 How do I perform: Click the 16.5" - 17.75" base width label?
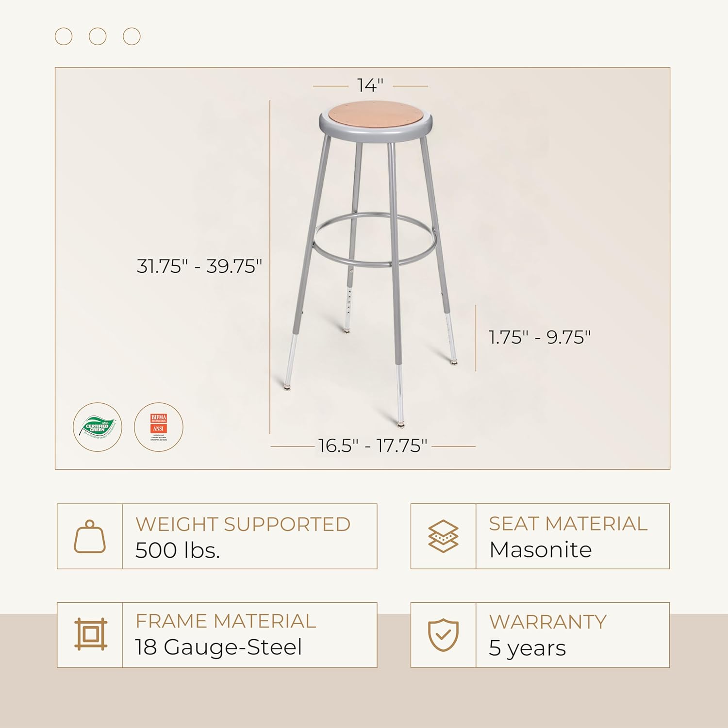[x=373, y=446]
